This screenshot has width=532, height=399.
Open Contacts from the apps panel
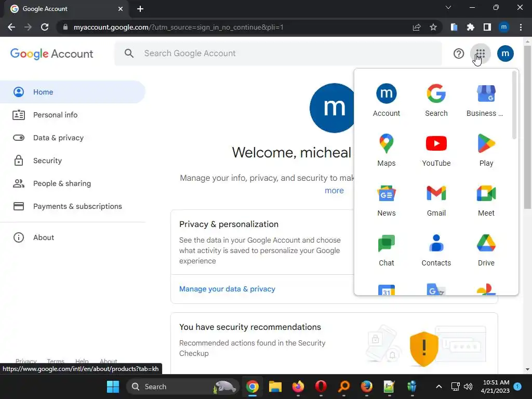[436, 250]
